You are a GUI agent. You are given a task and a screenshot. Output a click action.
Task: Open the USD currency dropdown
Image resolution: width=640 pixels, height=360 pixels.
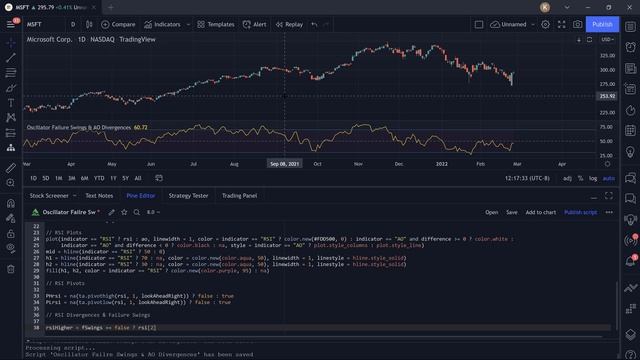tap(606, 40)
